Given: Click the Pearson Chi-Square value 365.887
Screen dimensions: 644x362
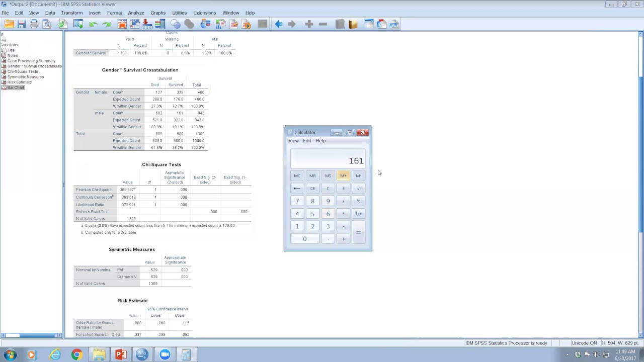Looking at the screenshot, I should click(x=127, y=190).
